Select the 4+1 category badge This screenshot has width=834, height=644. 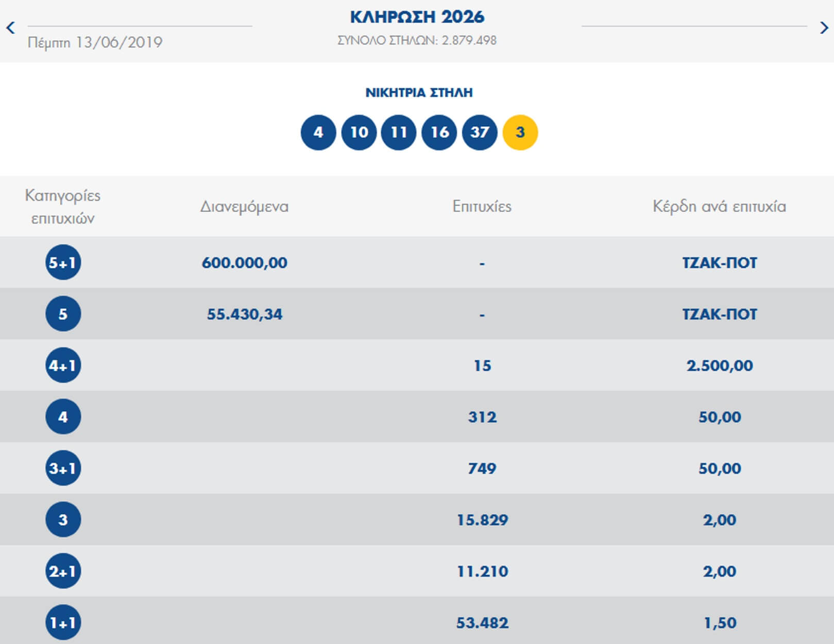(63, 365)
